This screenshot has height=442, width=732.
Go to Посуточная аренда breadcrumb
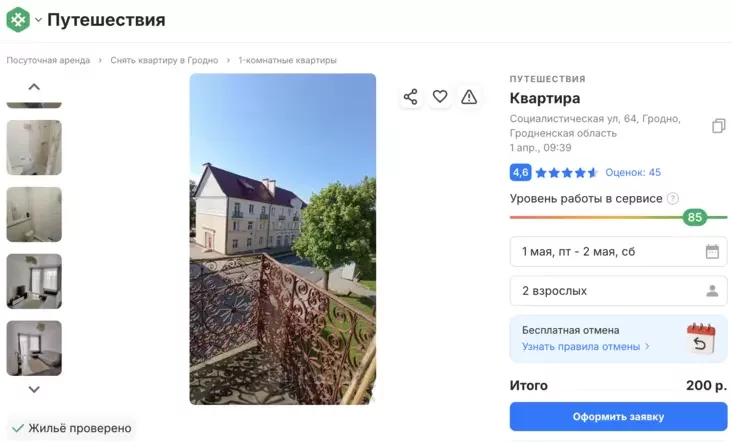pos(48,60)
